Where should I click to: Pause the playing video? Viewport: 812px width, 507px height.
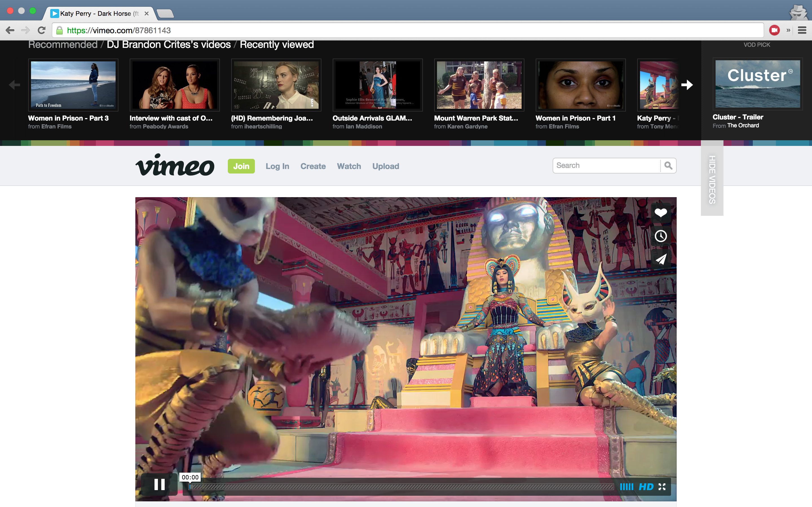pos(159,484)
